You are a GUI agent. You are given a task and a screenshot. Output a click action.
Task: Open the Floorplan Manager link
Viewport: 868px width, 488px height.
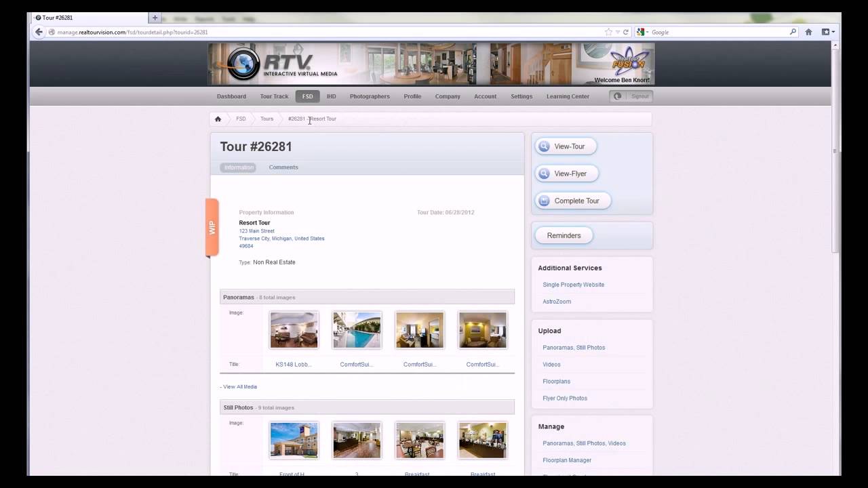pos(567,460)
